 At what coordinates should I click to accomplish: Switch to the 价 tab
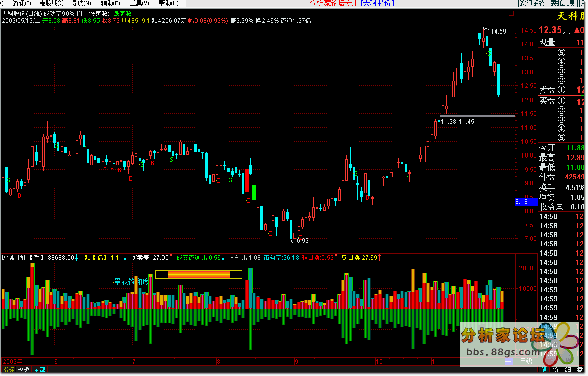tap(556, 370)
